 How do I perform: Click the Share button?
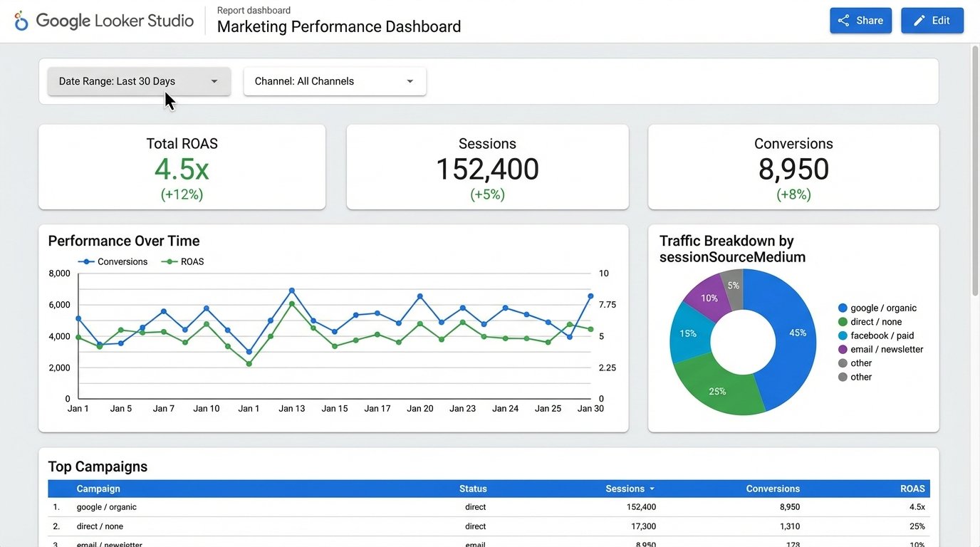pos(860,21)
